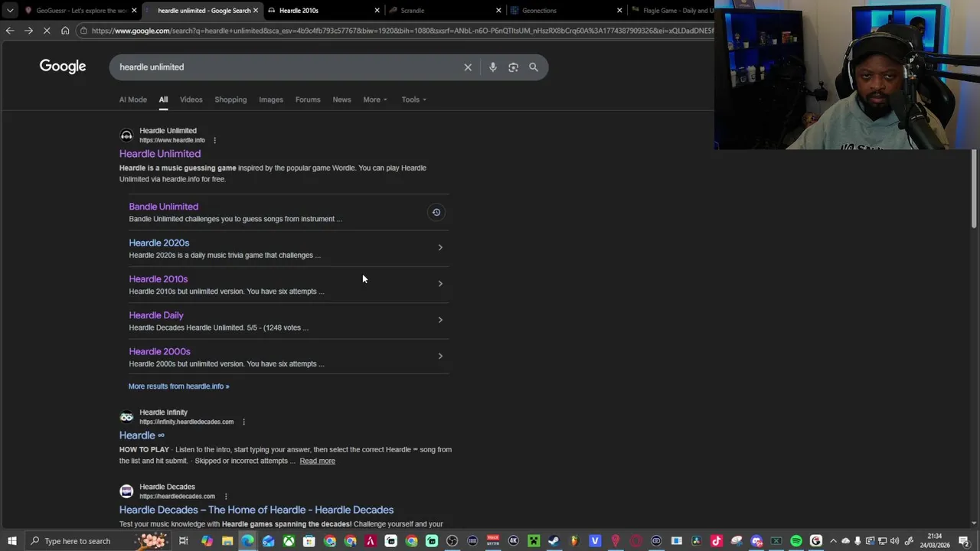The image size is (980, 551).
Task: Open the Heardle Decades result title
Action: click(256, 510)
